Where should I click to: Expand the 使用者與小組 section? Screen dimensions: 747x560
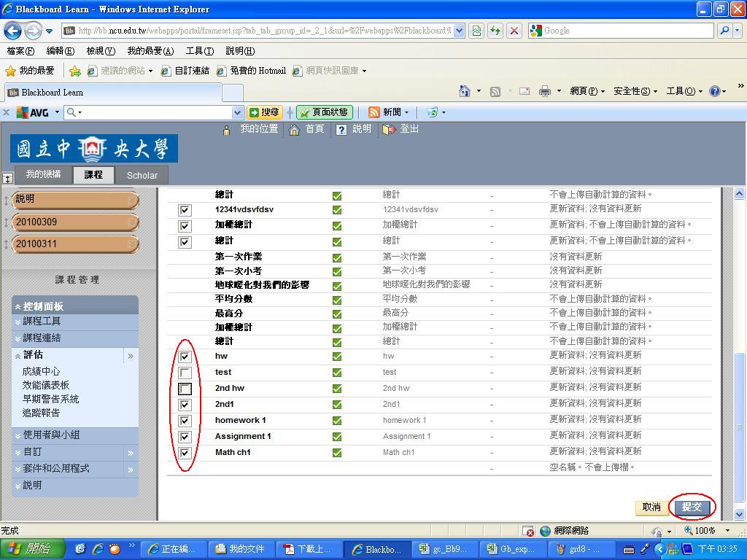[51, 435]
